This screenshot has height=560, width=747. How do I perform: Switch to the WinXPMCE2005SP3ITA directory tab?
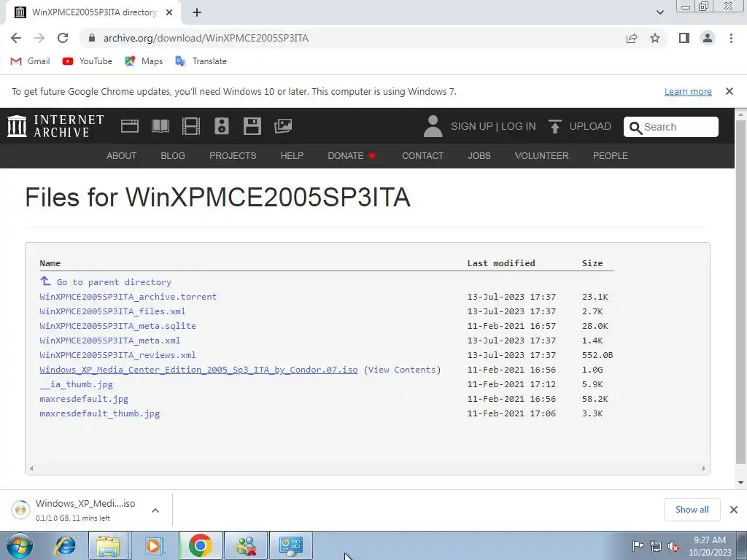93,12
